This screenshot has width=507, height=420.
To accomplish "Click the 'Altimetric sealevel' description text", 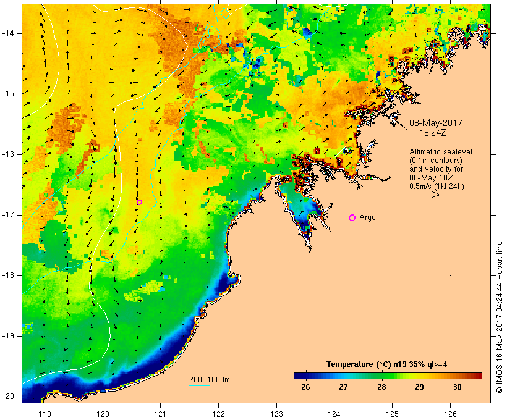I will click(x=441, y=152).
